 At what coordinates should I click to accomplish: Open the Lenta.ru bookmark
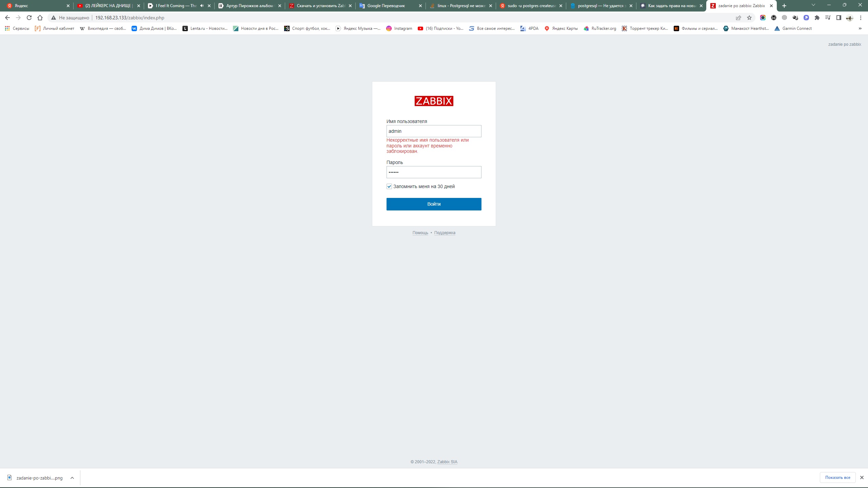(205, 28)
